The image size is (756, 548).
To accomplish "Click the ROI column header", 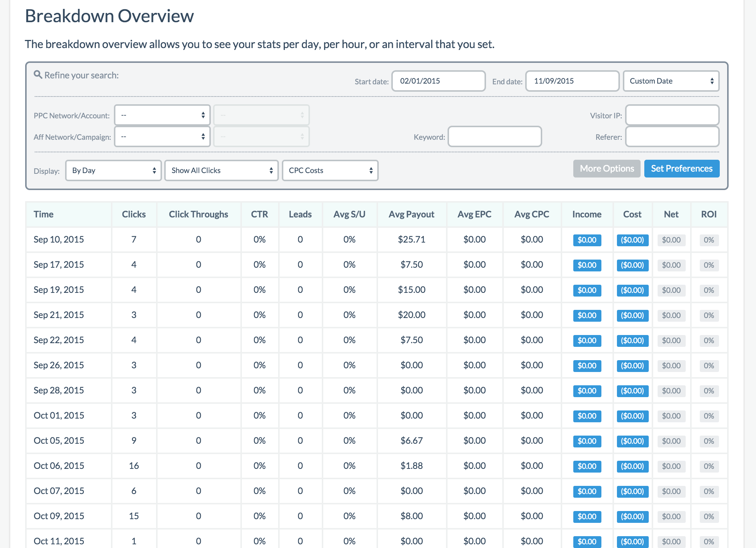I will [x=709, y=214].
